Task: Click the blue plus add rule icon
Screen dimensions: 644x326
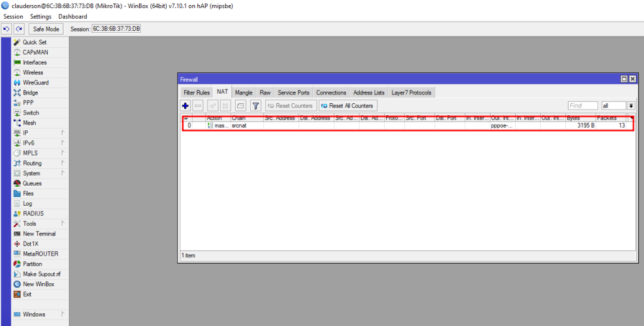Action: pos(186,106)
